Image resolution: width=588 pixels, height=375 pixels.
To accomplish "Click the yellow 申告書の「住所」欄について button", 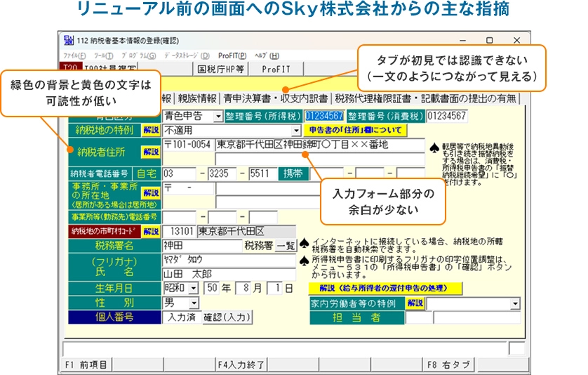I will (358, 130).
